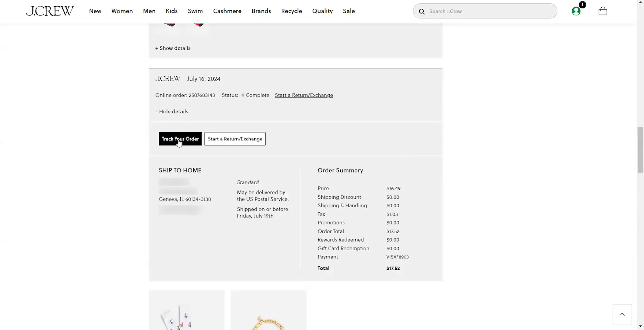Click the VISA*8903 payment value
The height and width of the screenshot is (330, 644).
397,257
